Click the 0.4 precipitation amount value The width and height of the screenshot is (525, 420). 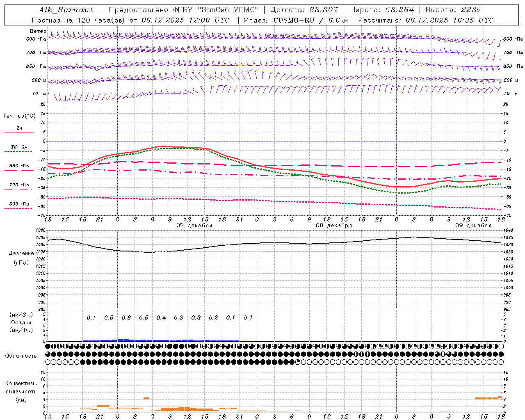pyautogui.click(x=161, y=318)
